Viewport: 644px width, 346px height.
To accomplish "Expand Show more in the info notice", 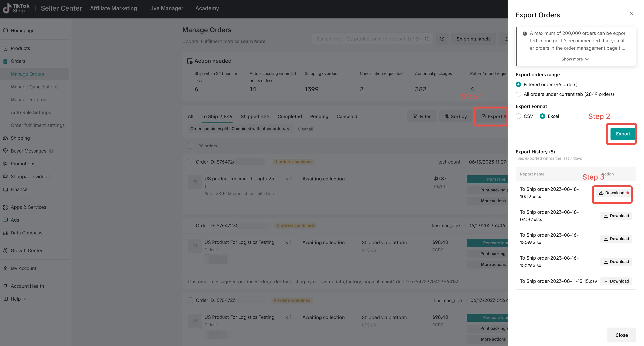I will pyautogui.click(x=575, y=59).
